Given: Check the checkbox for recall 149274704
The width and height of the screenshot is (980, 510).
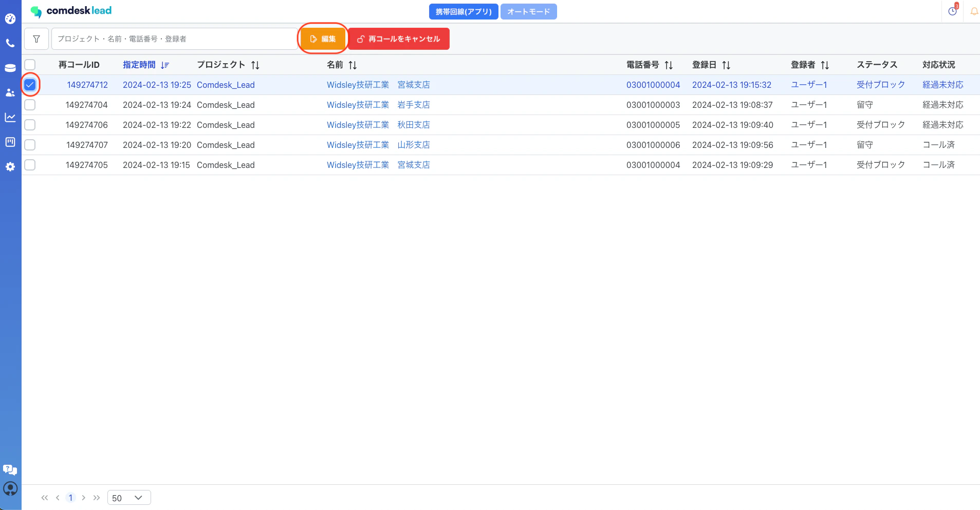Looking at the screenshot, I should click(30, 105).
